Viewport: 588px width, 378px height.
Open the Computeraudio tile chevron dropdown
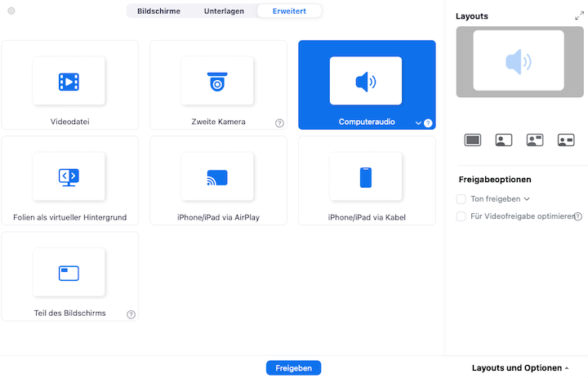(x=418, y=123)
